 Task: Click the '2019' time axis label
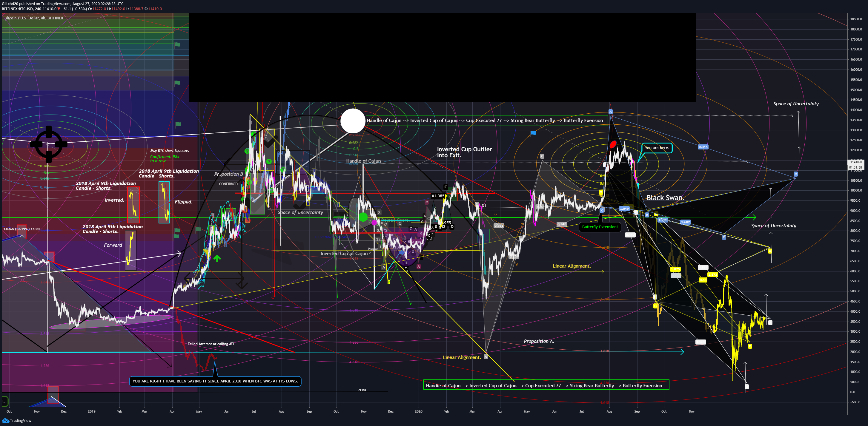point(91,411)
